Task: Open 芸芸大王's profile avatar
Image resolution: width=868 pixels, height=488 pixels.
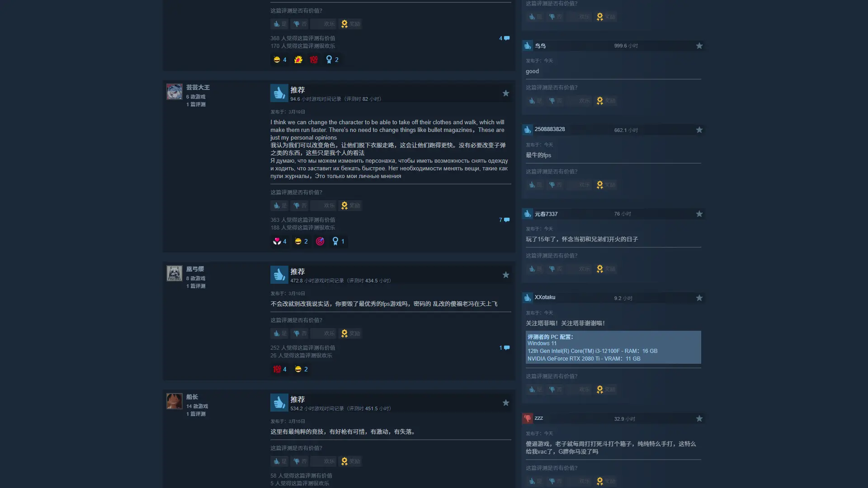Action: 175,92
